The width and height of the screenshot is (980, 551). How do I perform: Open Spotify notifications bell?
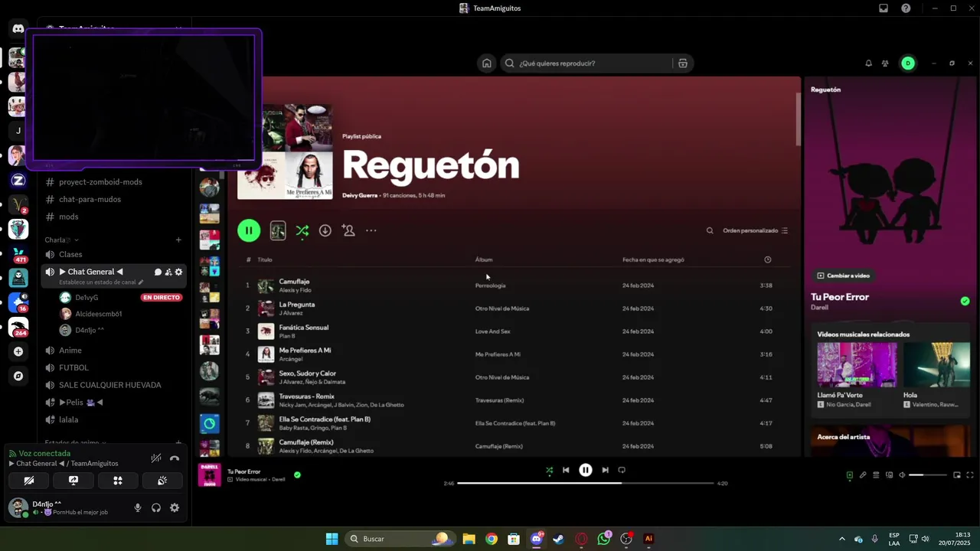[868, 64]
